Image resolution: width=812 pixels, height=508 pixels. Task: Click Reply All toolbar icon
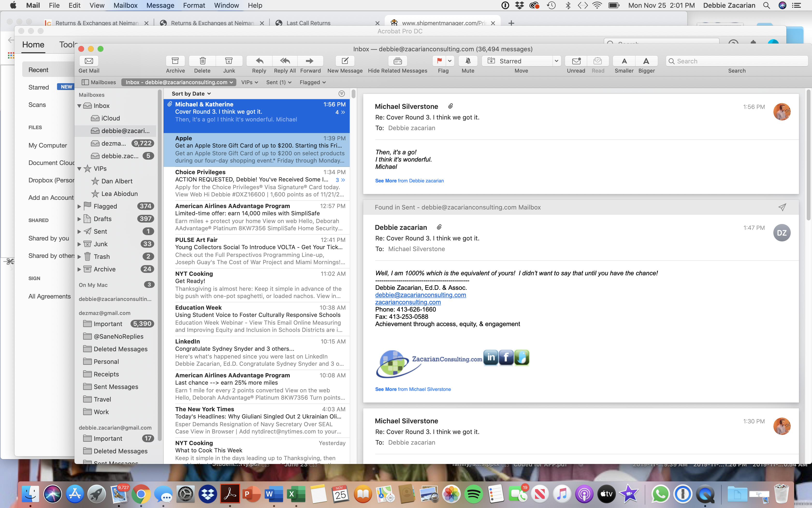click(285, 61)
